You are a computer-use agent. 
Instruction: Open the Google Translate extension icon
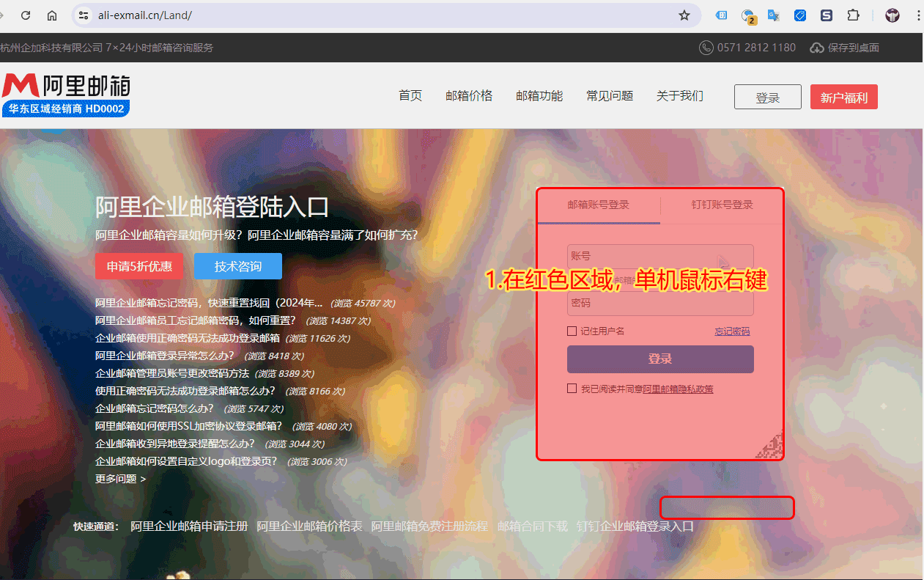(x=774, y=15)
